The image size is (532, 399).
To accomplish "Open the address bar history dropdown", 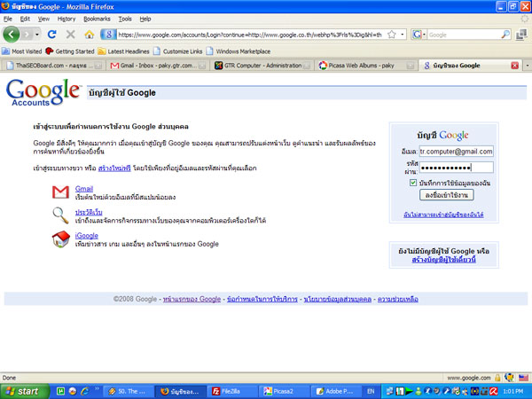I will click(x=403, y=35).
